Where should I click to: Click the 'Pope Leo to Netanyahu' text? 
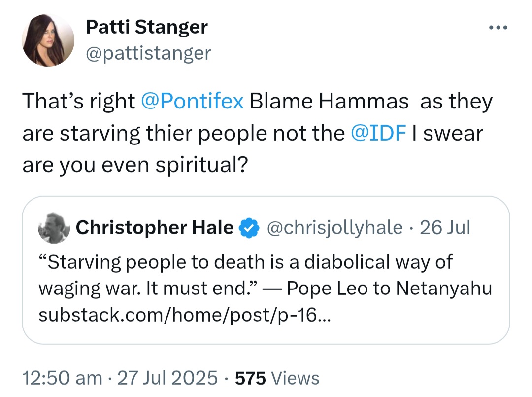[389, 289]
